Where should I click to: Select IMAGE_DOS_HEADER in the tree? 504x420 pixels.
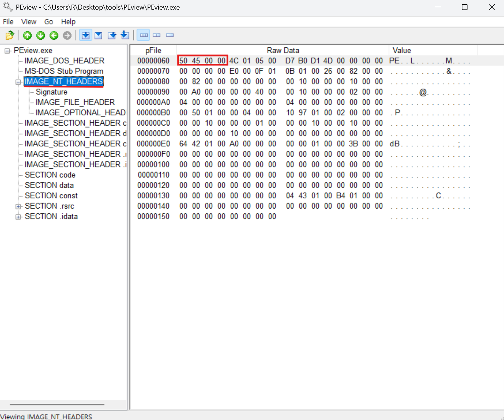point(65,61)
